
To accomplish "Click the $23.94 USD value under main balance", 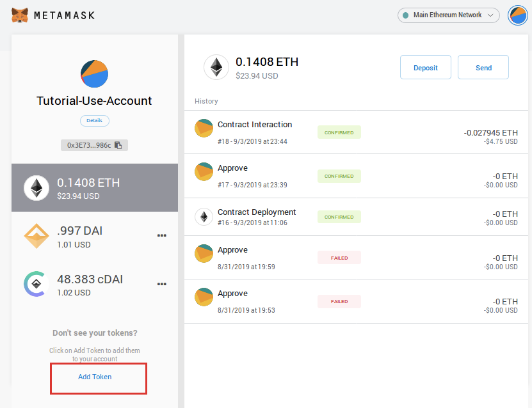I will point(257,76).
